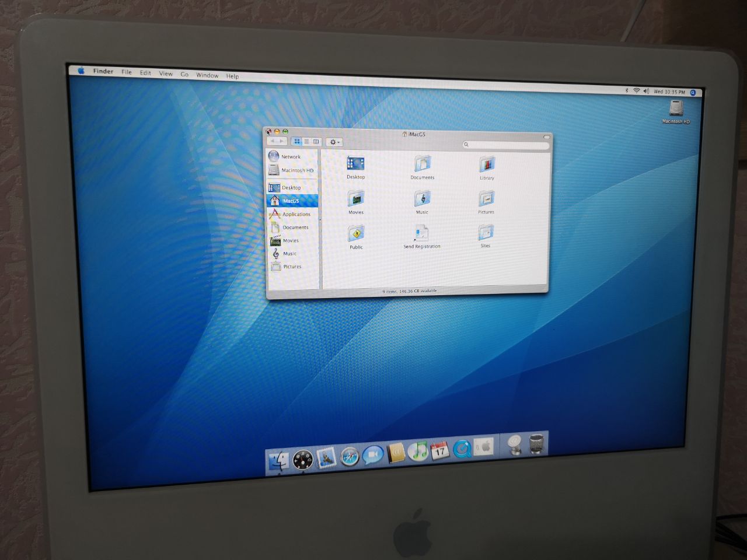Open the Desktop folder in iMacGS window
The image size is (747, 560).
(355, 163)
